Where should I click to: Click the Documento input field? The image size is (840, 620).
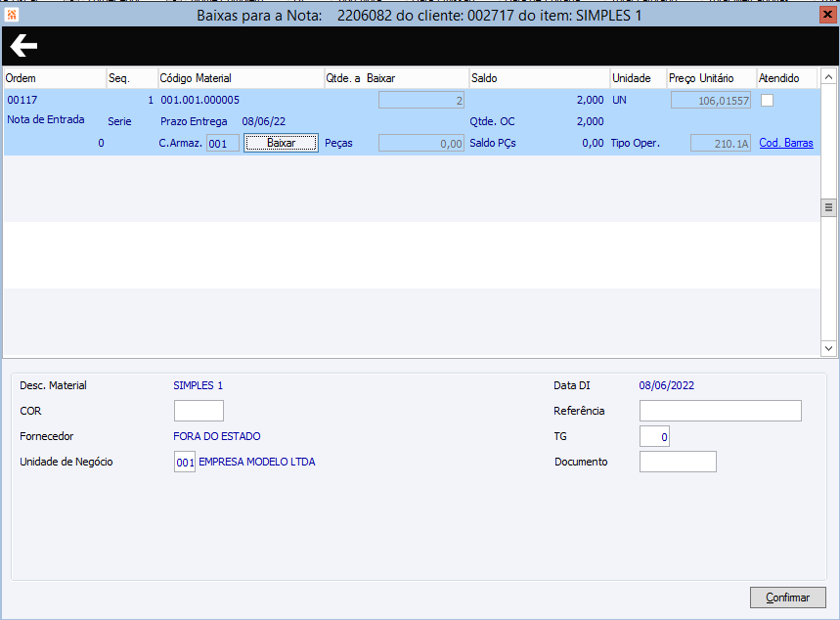pos(678,462)
